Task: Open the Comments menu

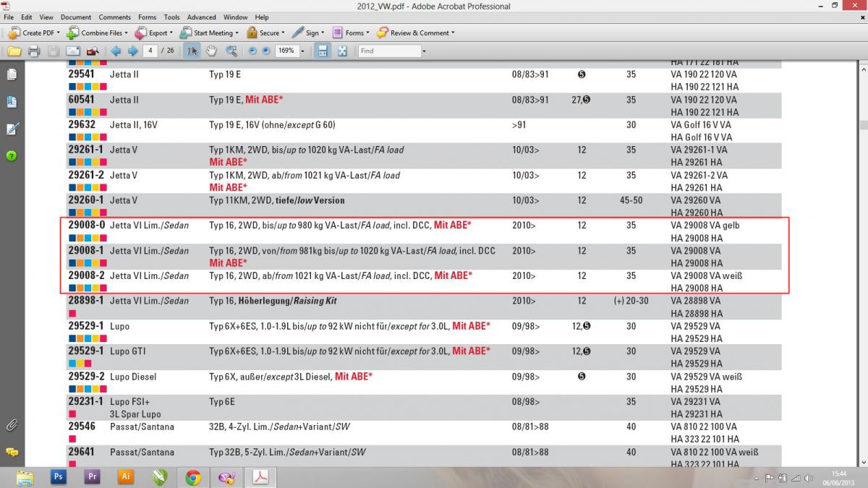Action: pos(115,17)
